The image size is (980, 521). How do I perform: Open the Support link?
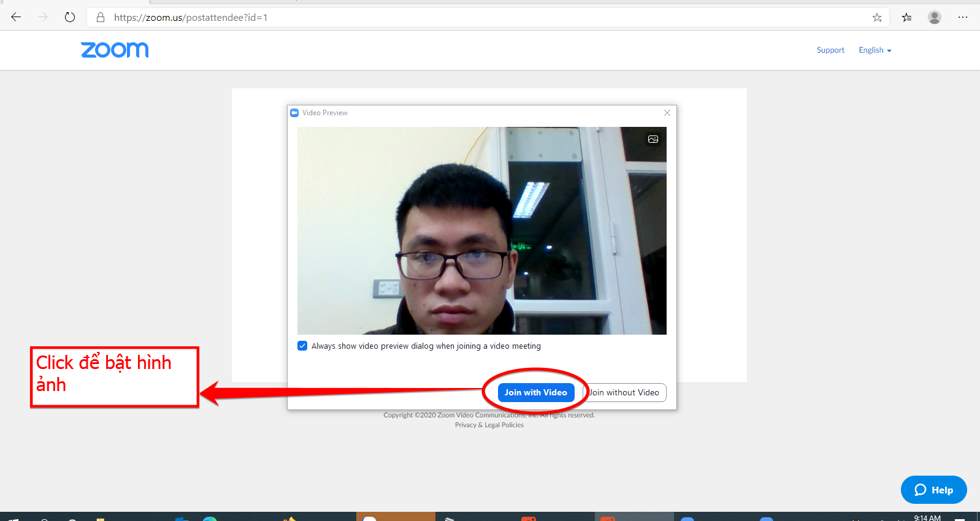point(830,50)
